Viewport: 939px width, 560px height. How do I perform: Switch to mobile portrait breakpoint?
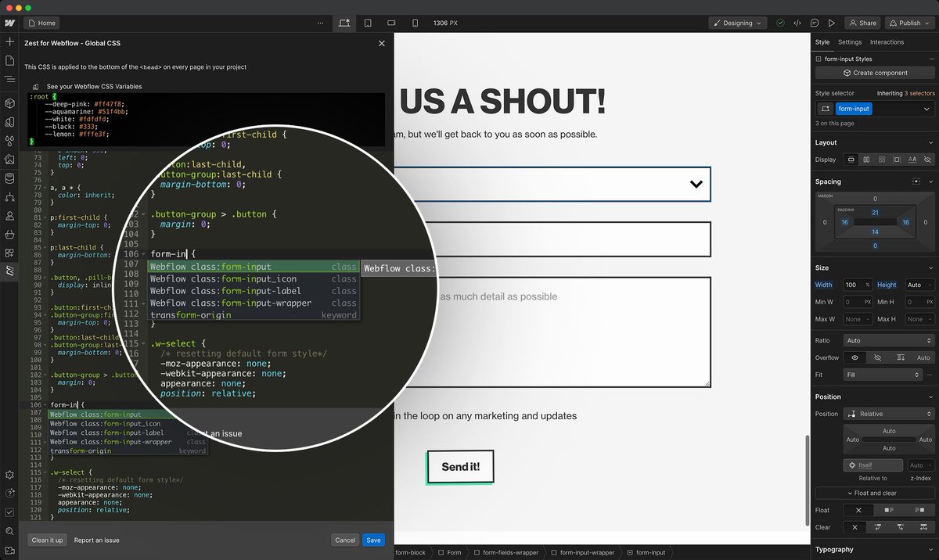tap(415, 23)
